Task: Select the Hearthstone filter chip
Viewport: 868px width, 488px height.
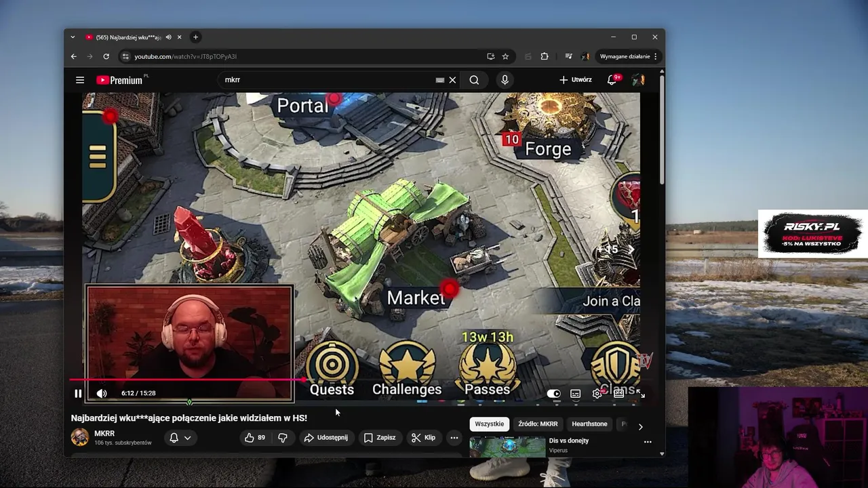Action: pos(589,424)
